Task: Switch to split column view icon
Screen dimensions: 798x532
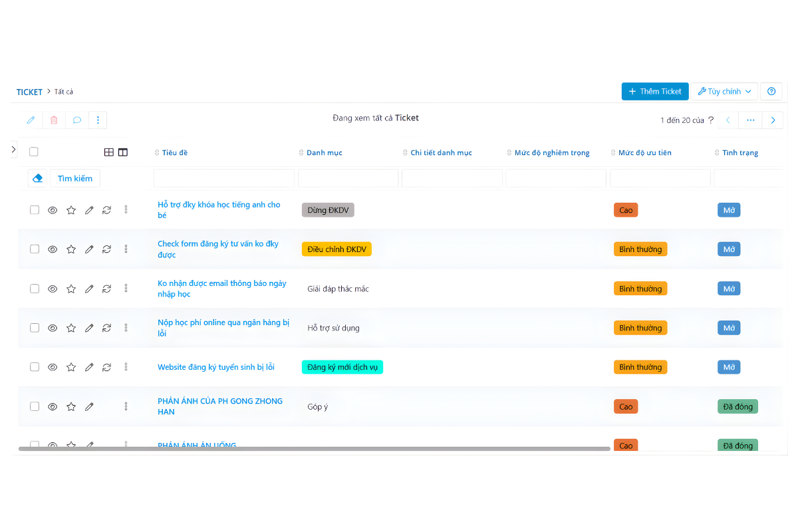Action: 123,152
